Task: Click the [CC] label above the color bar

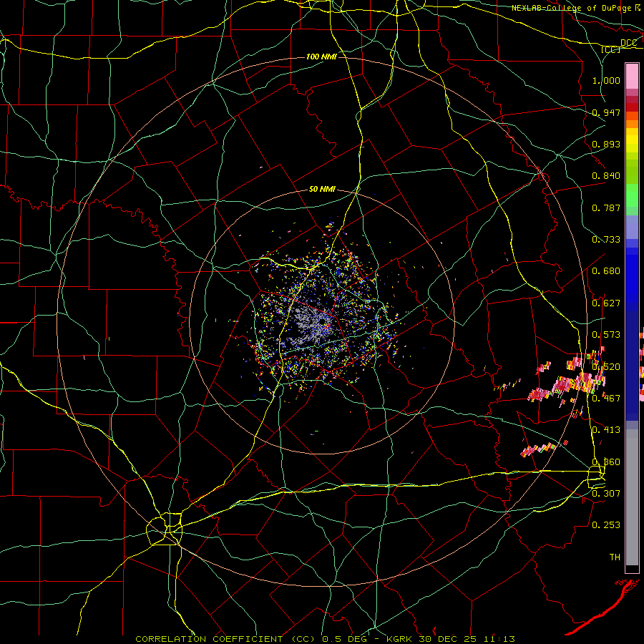Action: coord(611,49)
